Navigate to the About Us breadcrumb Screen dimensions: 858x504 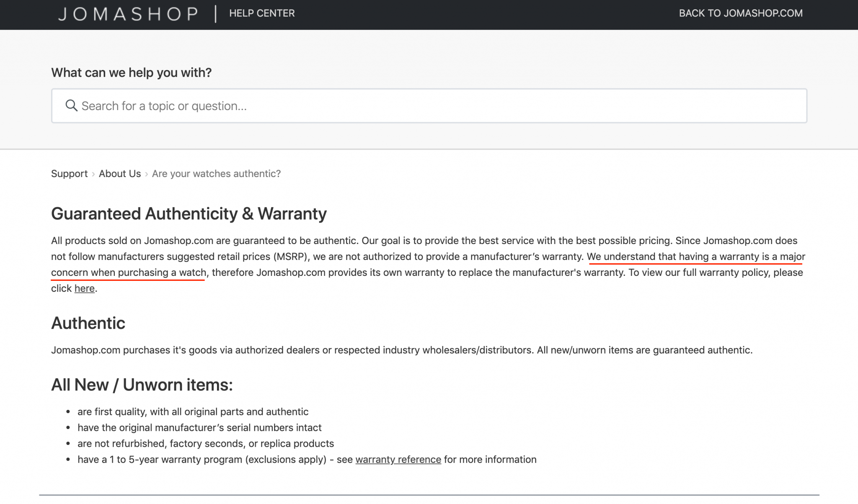[x=120, y=173]
